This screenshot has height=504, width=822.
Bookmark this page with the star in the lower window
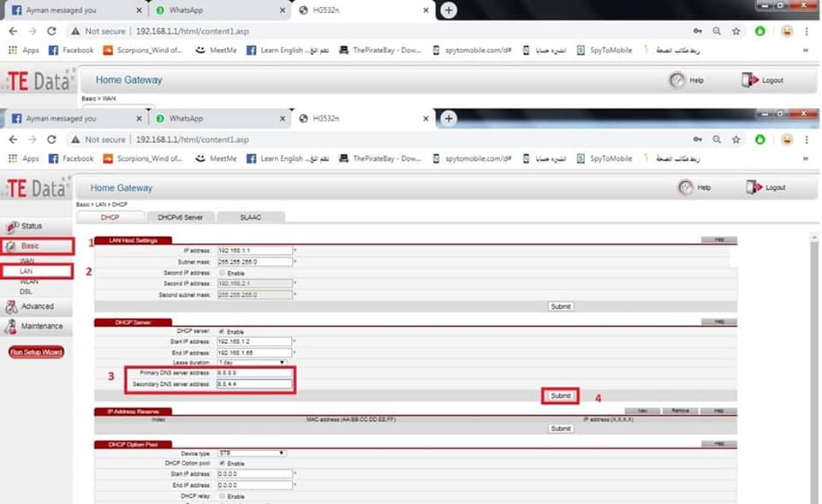(736, 139)
